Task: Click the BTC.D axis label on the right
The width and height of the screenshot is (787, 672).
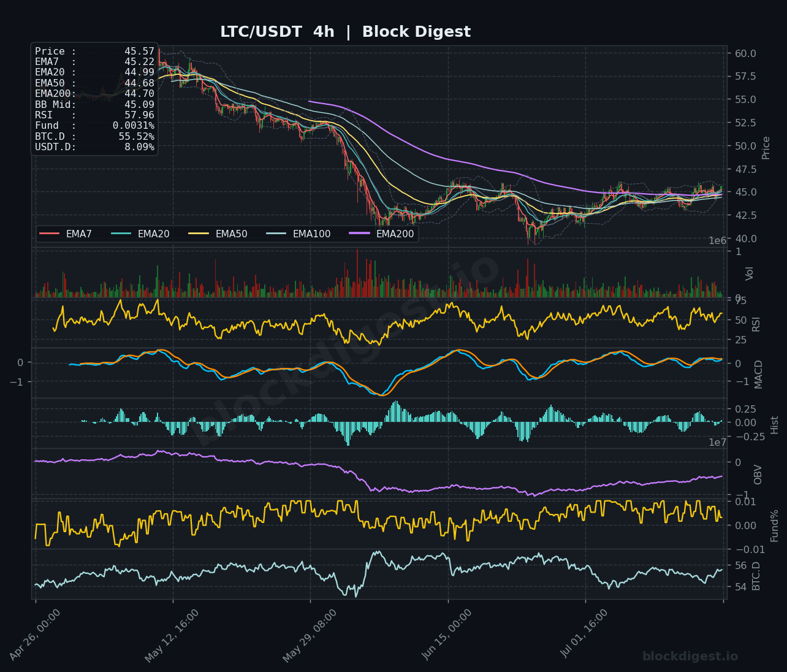Action: (756, 576)
